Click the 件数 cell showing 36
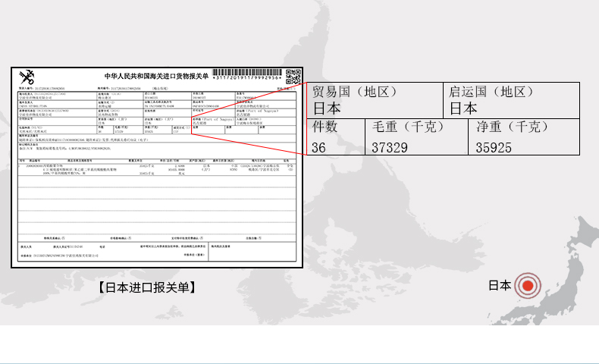The height and width of the screenshot is (364, 599). point(336,136)
